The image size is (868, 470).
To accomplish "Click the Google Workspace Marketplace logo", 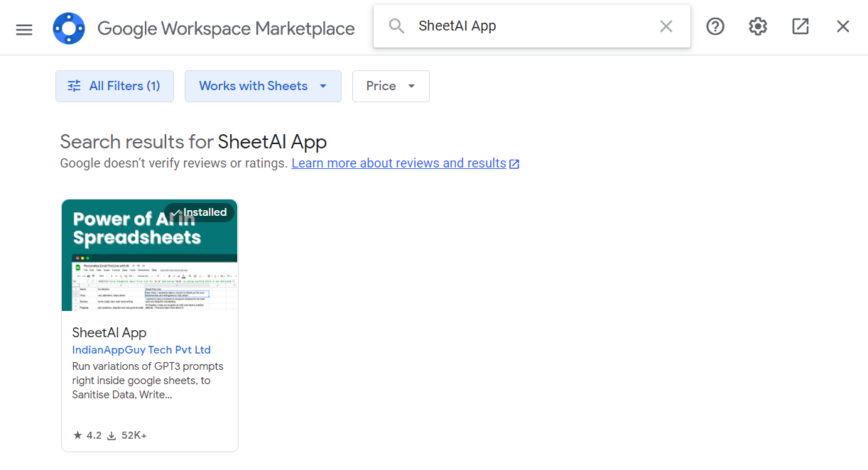I will tap(69, 28).
